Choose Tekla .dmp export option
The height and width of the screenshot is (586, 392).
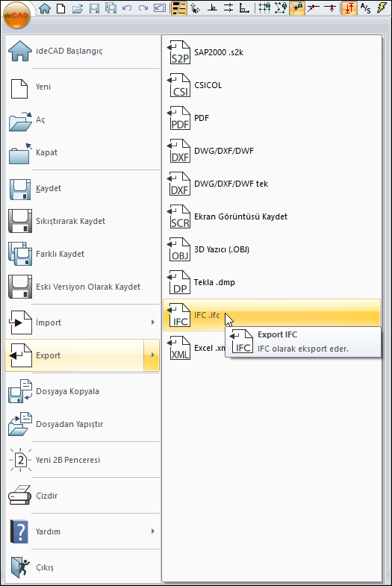(272, 283)
